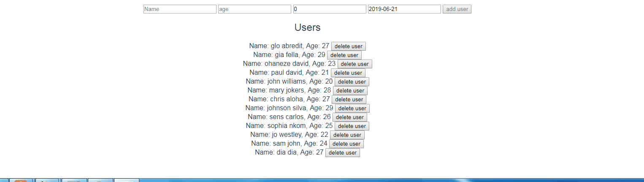Viewport: 644px width, 182px height.
Task: Delete user paul david
Action: [348, 73]
